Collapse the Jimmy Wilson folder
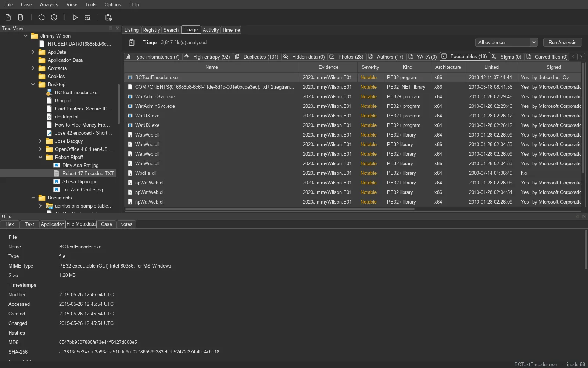Screen dimensions: 588x368 pyautogui.click(x=26, y=36)
